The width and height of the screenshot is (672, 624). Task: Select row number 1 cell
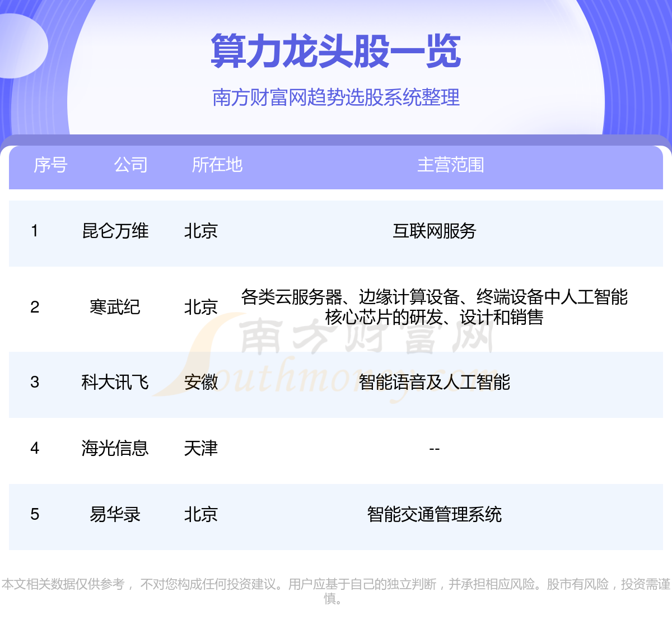(x=35, y=231)
